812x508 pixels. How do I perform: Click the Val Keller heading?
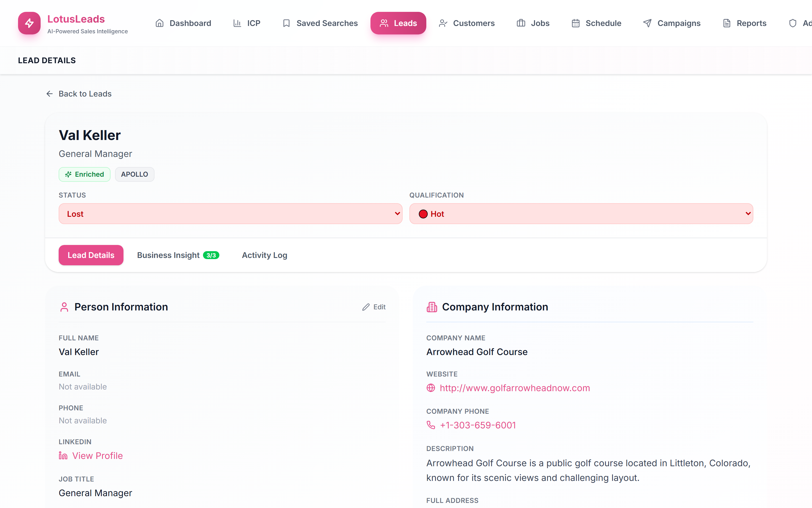(x=90, y=135)
